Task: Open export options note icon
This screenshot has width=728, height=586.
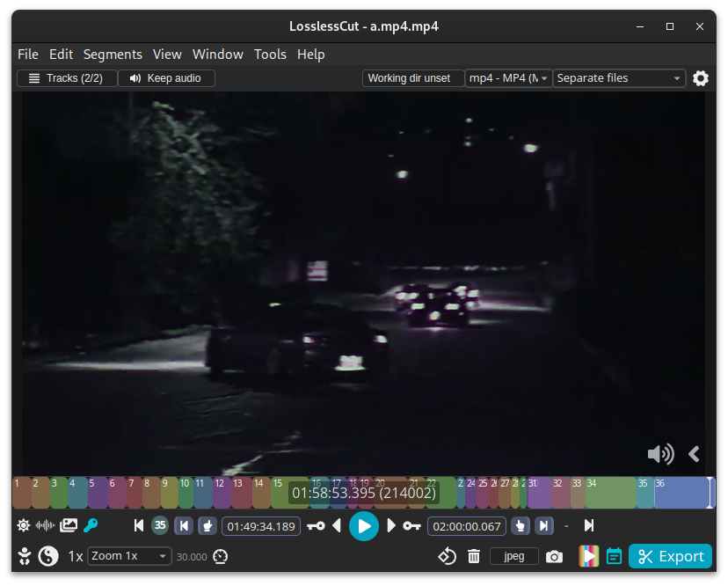Action: pyautogui.click(x=614, y=556)
